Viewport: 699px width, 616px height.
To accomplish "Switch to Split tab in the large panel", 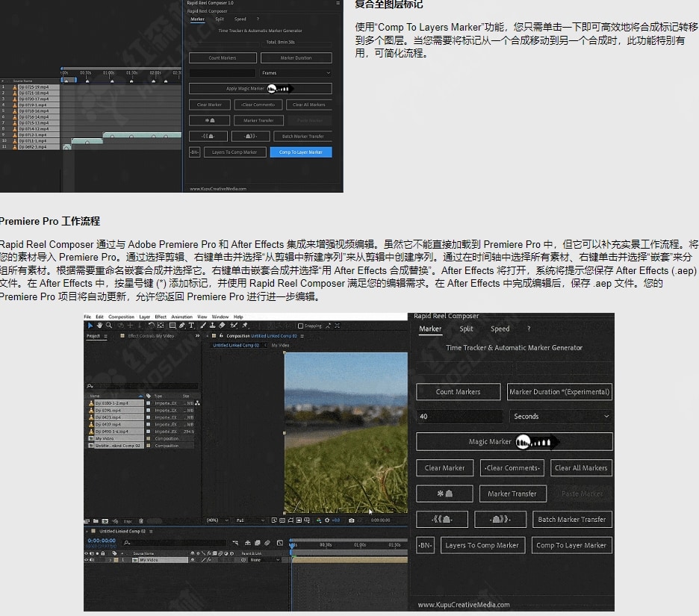I will 466,329.
